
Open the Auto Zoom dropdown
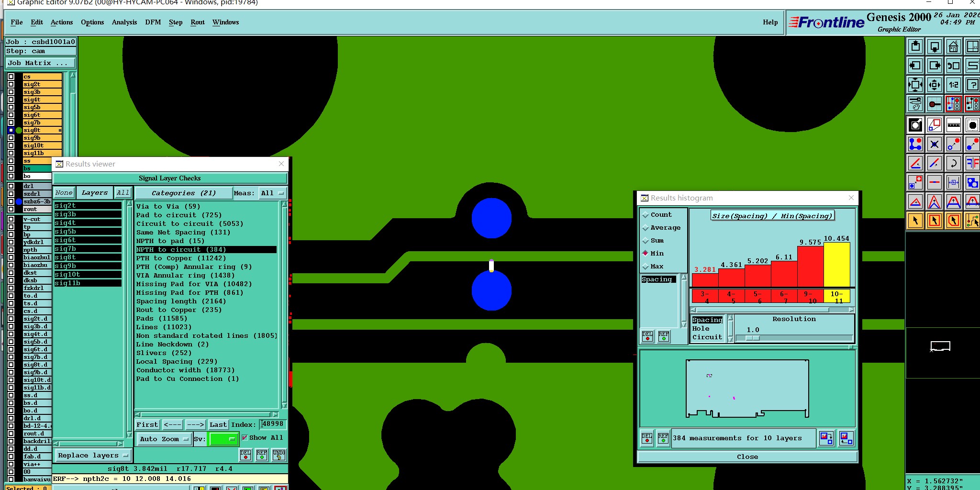point(164,439)
